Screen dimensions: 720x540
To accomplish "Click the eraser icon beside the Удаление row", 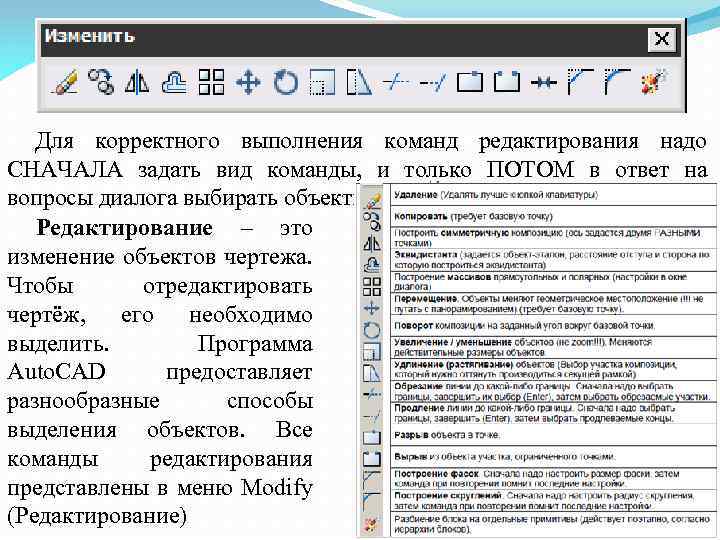I will click(372, 200).
